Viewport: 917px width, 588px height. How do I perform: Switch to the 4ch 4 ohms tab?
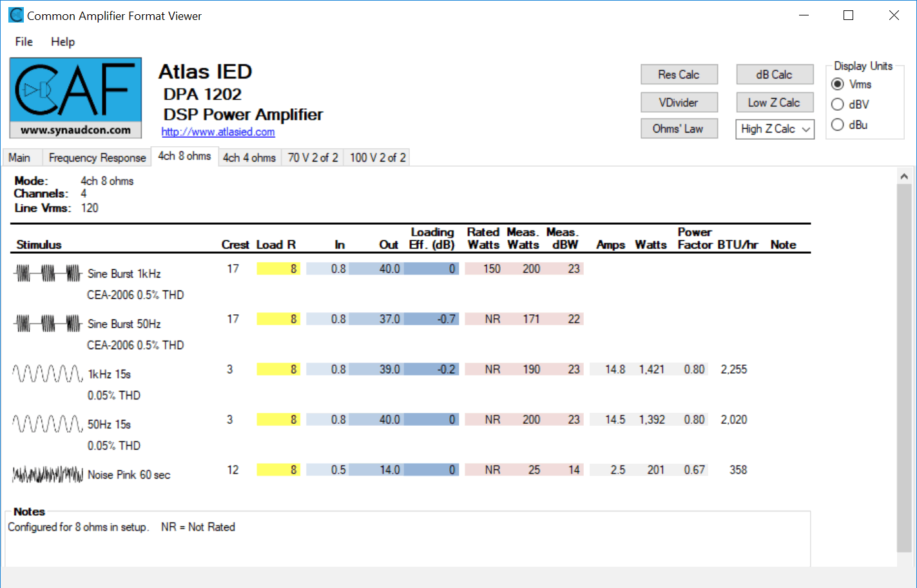(x=249, y=158)
